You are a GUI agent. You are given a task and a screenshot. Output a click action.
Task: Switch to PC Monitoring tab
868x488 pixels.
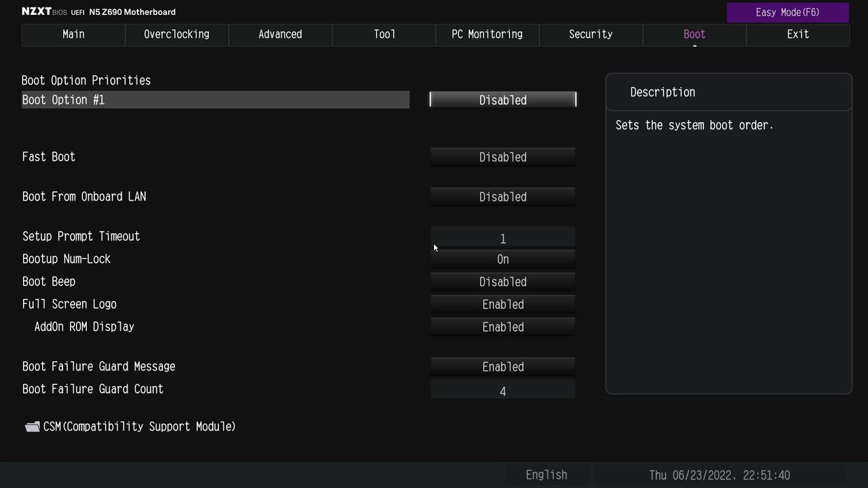click(488, 35)
